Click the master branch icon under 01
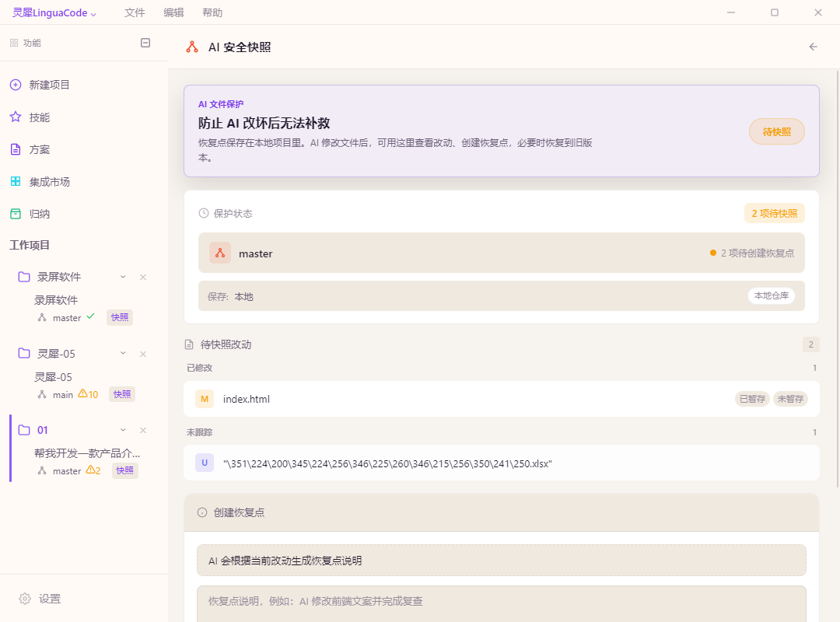Viewport: 840px width, 622px height. (x=42, y=471)
